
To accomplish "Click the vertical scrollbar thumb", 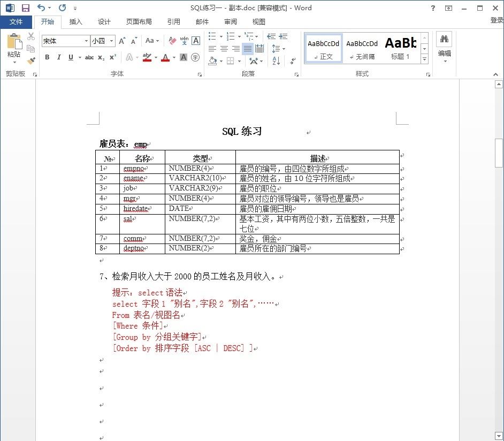I will pyautogui.click(x=499, y=153).
